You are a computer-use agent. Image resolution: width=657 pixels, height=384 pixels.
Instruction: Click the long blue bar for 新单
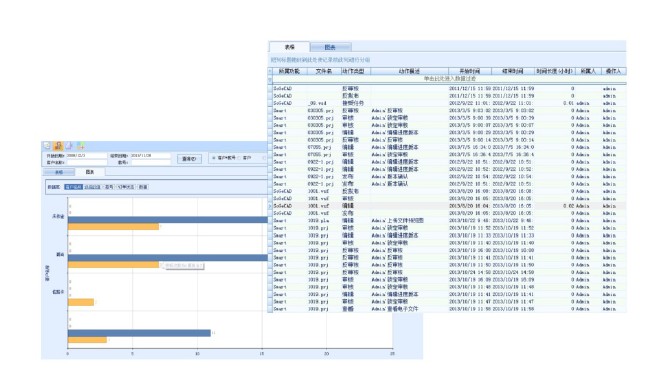pos(168,257)
